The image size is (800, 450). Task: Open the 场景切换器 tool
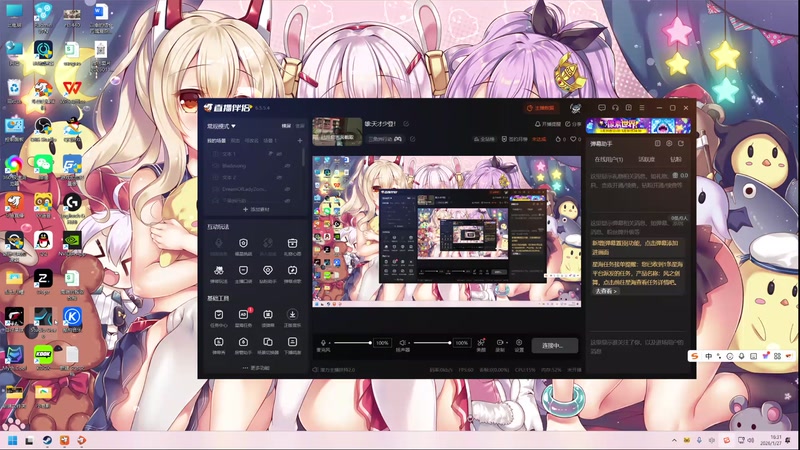coord(267,344)
